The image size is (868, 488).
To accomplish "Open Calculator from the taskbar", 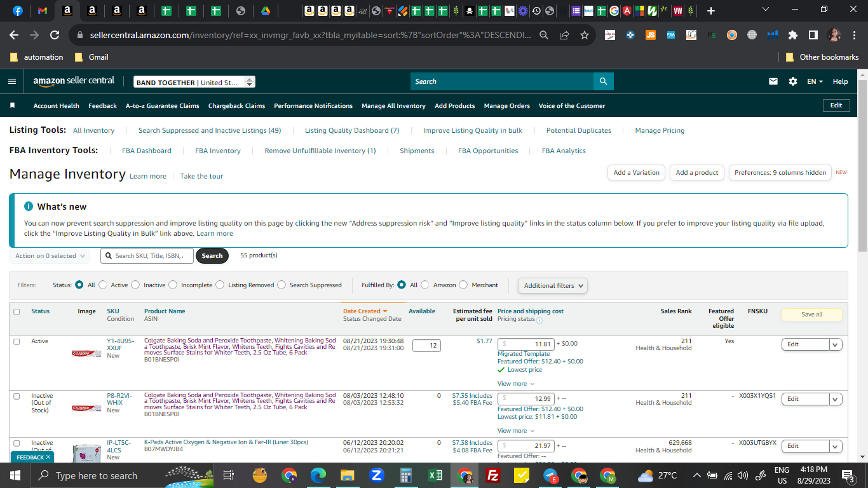I will (x=406, y=475).
